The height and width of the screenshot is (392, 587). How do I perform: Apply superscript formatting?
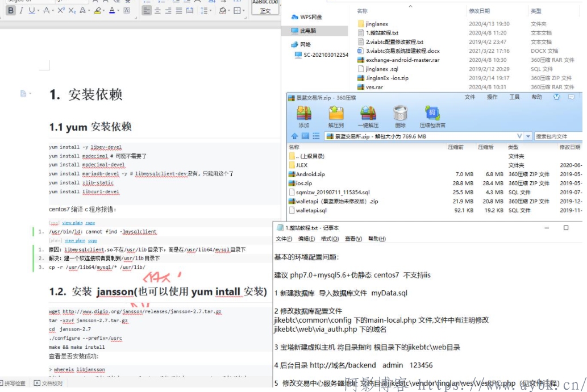[x=61, y=10]
